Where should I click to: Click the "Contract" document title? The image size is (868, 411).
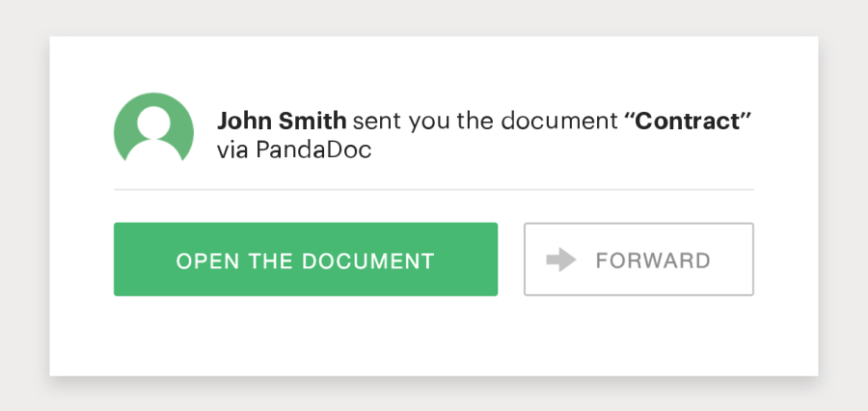click(x=688, y=122)
